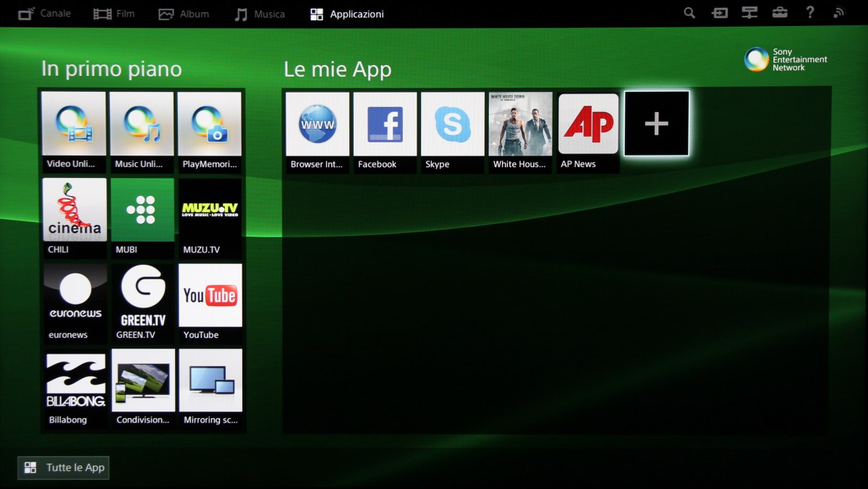
Task: Launch the CHILI cinema app
Action: click(x=74, y=218)
